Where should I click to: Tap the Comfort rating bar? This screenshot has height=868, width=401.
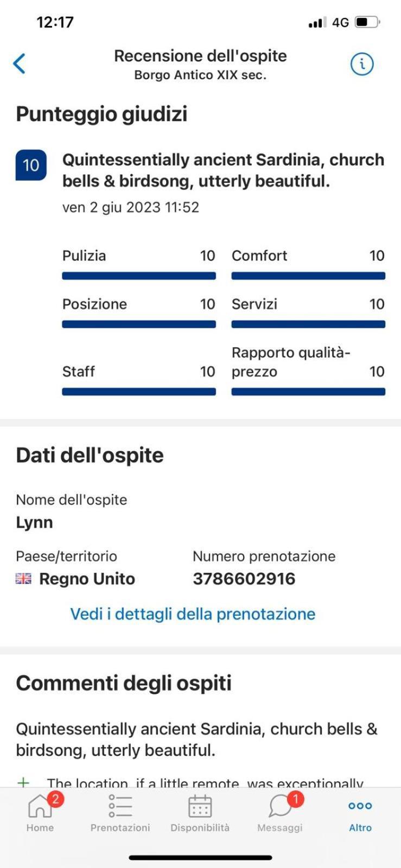coord(308,276)
